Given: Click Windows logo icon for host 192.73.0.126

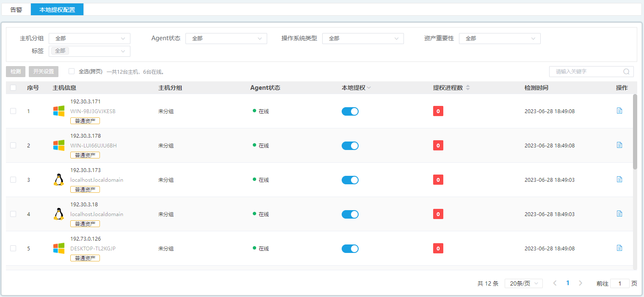Looking at the screenshot, I should (59, 248).
